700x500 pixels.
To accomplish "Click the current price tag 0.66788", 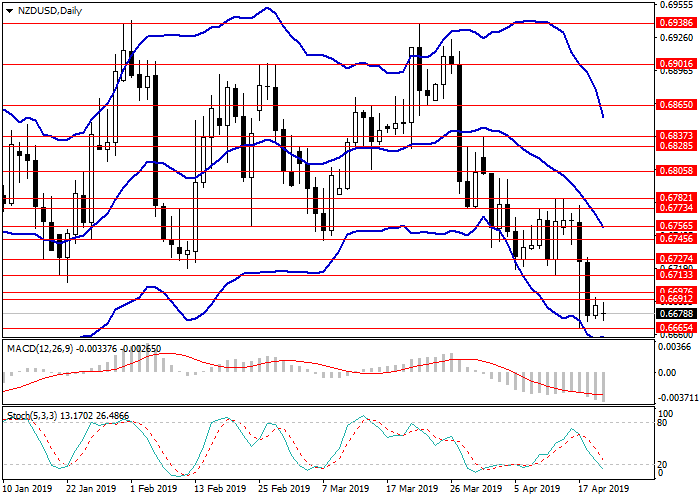I will pyautogui.click(x=675, y=313).
